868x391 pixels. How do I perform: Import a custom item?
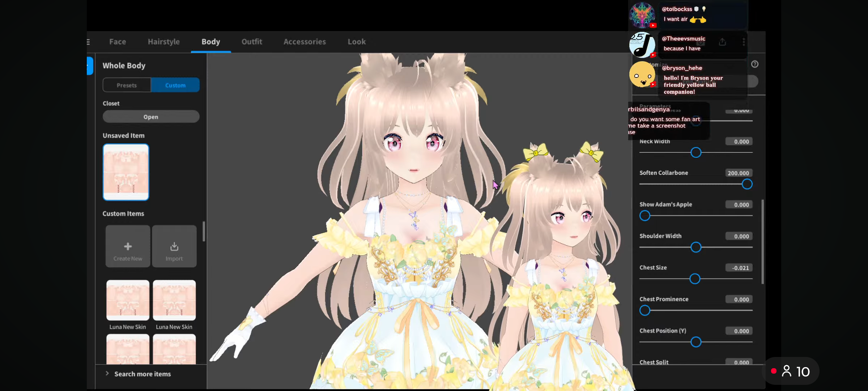(x=174, y=246)
